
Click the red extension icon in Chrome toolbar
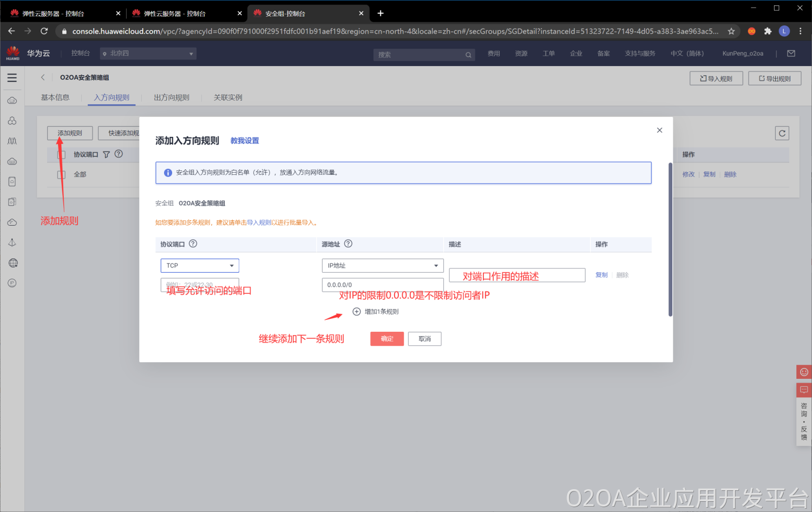pos(751,31)
